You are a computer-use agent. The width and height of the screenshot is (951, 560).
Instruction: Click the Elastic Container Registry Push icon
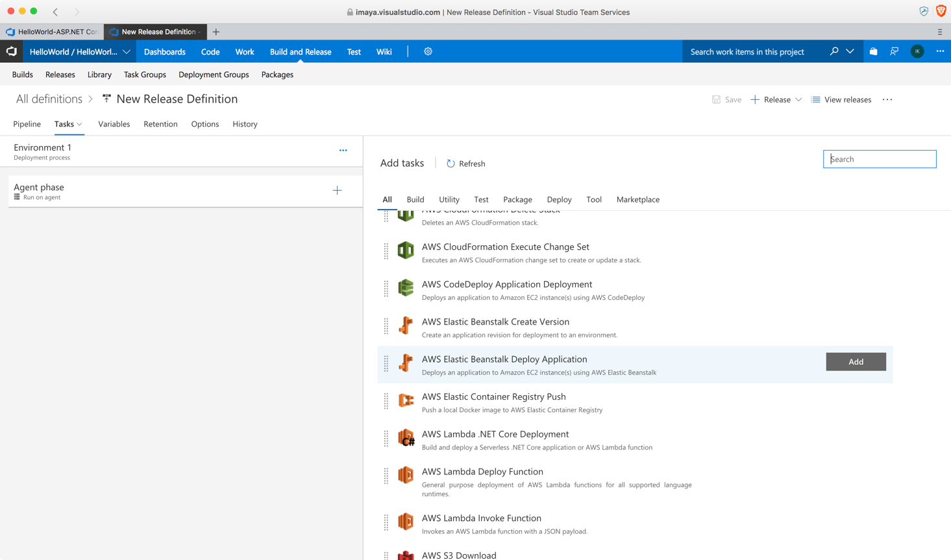406,400
